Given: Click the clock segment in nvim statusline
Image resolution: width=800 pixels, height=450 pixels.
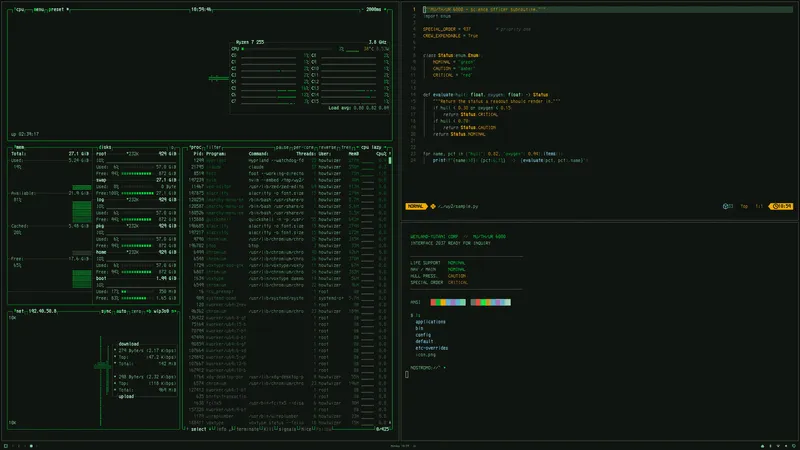Looking at the screenshot, I should (781, 206).
